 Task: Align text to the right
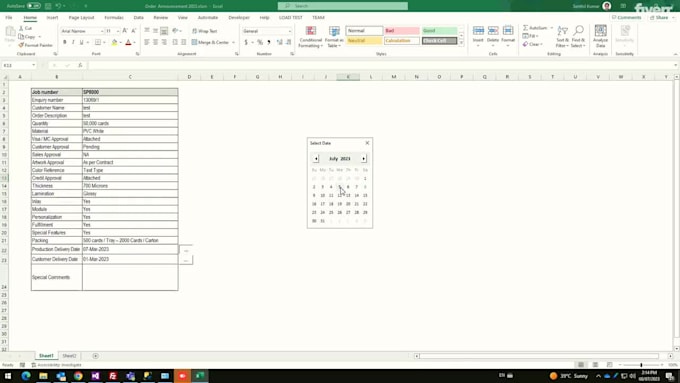point(164,43)
